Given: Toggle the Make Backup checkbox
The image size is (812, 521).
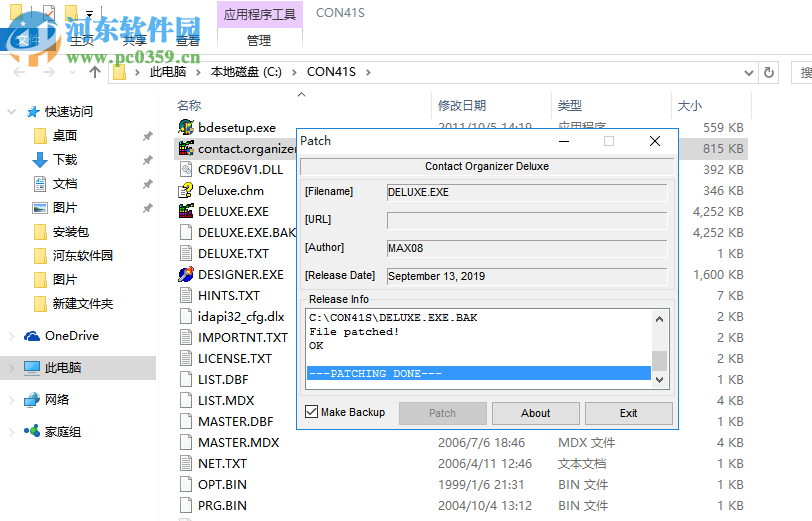Looking at the screenshot, I should click(x=312, y=412).
